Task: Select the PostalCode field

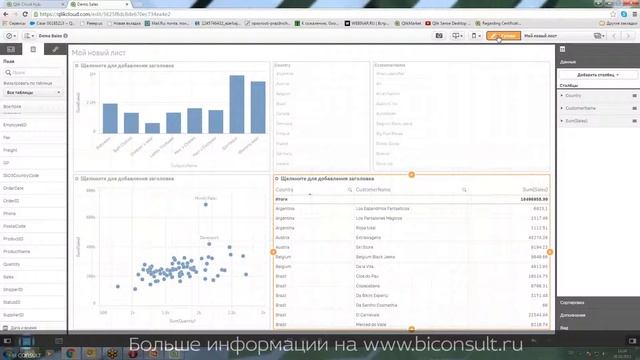Action: point(33,226)
